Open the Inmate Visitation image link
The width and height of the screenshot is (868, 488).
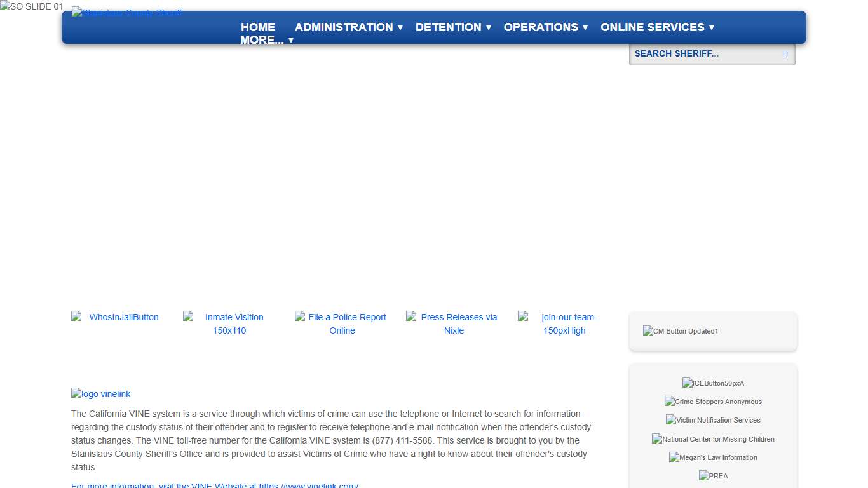[x=229, y=323]
